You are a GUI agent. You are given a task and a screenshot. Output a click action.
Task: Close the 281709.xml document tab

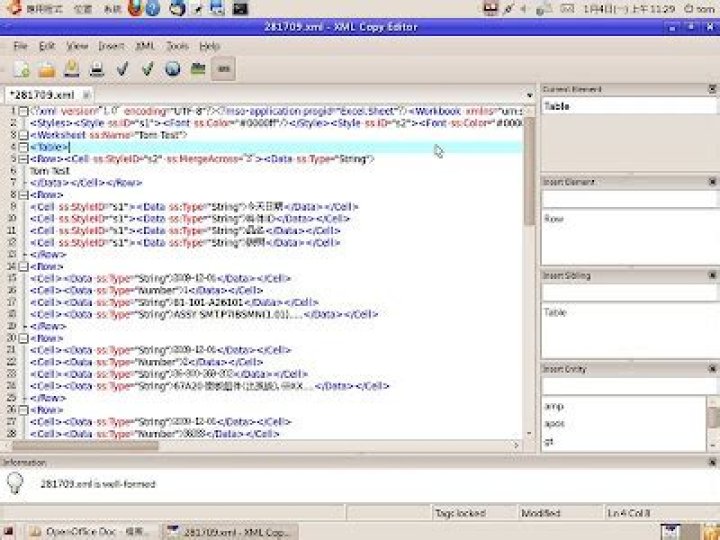click(86, 95)
